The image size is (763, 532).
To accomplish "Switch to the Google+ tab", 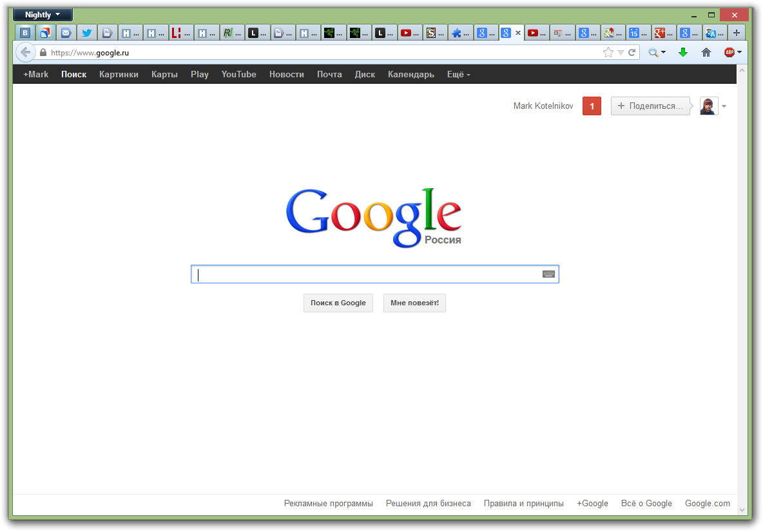I will 664,33.
